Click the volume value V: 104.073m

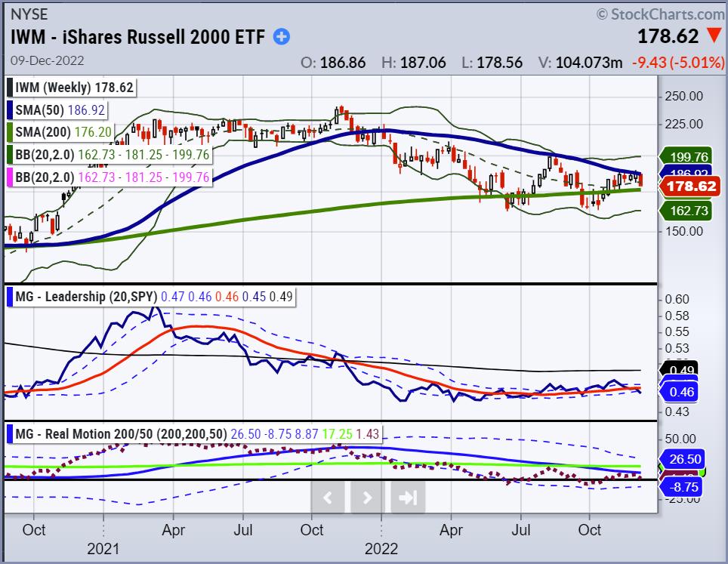580,62
